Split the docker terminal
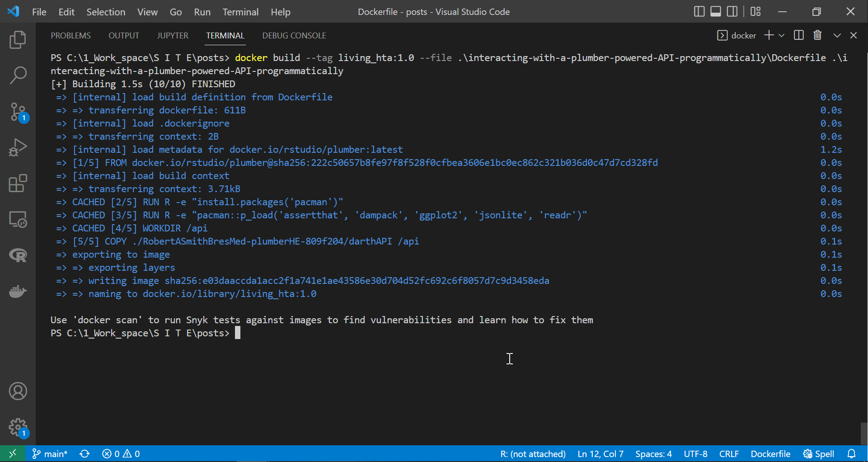Image resolution: width=868 pixels, height=462 pixels. pos(798,35)
